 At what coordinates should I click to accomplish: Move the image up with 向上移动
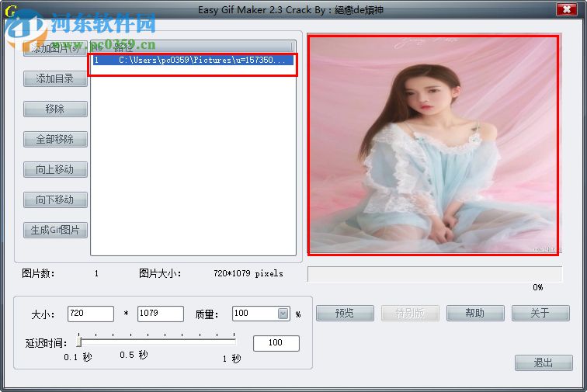[55, 169]
